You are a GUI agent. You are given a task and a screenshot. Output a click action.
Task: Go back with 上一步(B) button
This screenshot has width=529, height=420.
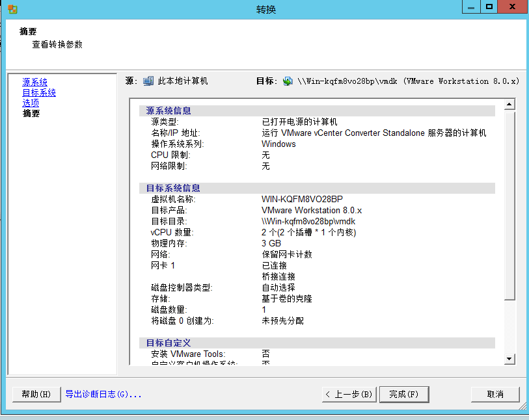pos(349,395)
